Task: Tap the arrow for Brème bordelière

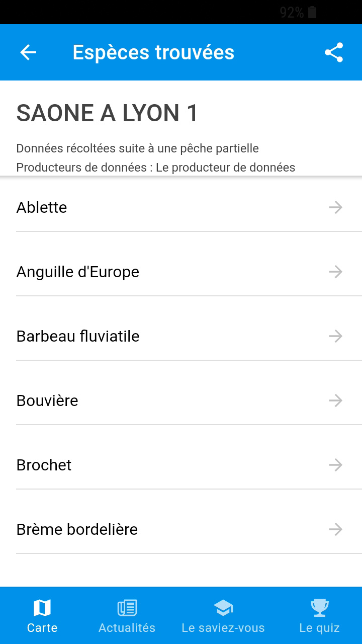Action: point(335,529)
